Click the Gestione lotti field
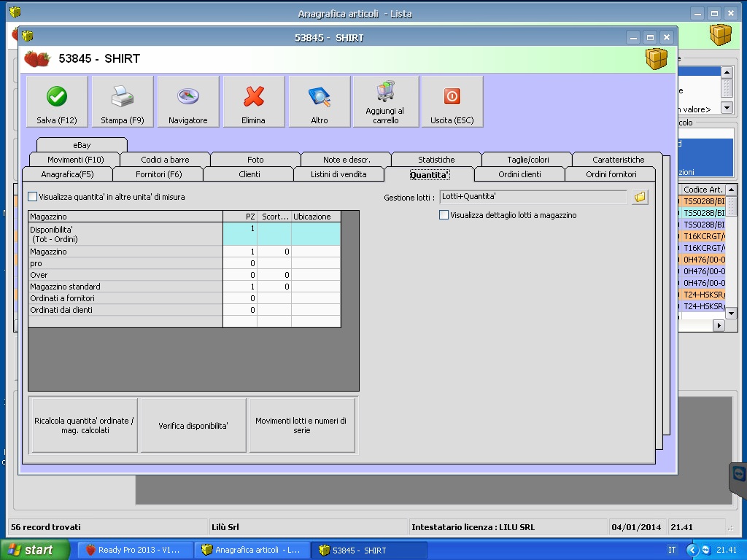Screen dimensions: 747x560 (533, 197)
